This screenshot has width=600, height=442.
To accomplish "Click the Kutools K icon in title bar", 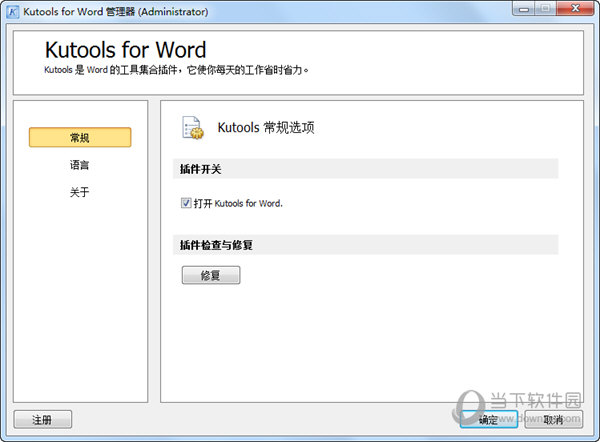I will [13, 12].
